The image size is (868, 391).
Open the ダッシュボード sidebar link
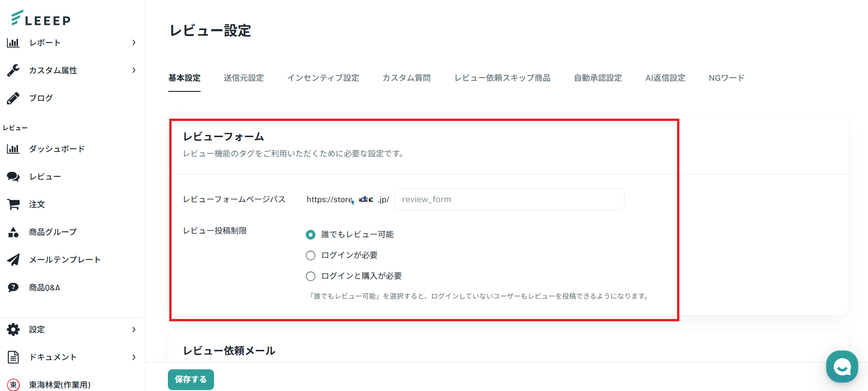(x=57, y=149)
